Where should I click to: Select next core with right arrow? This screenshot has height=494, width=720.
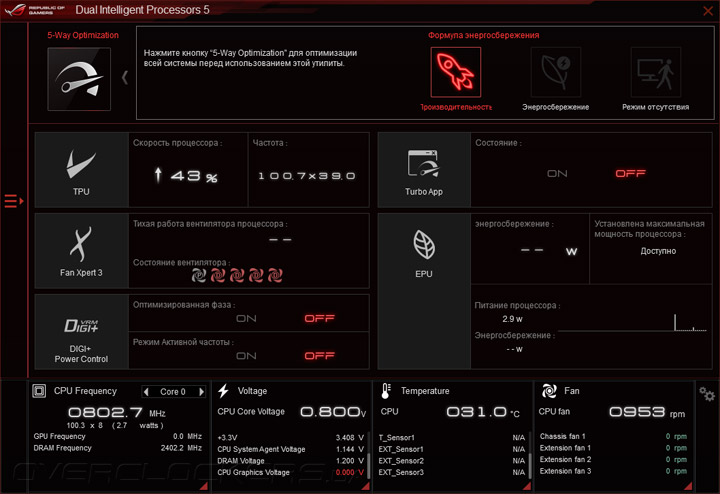(x=201, y=392)
